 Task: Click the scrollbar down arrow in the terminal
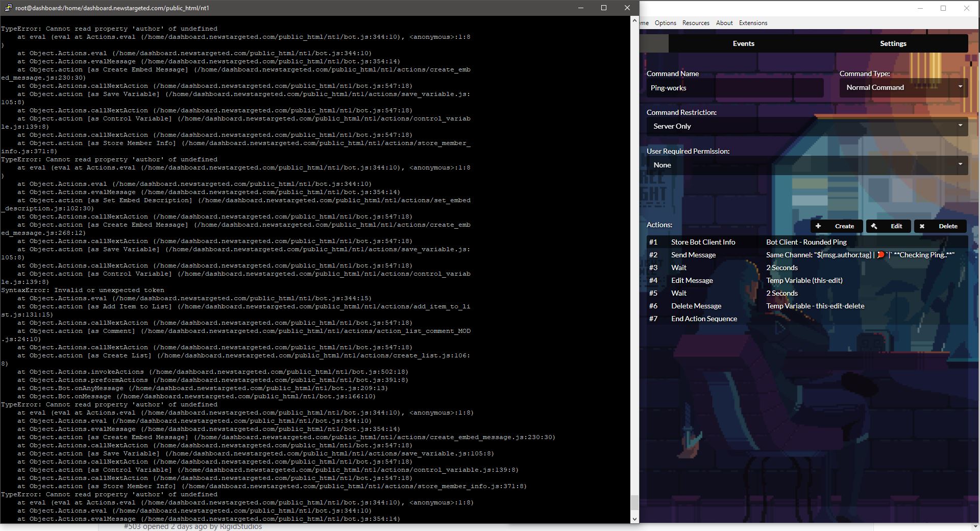634,519
